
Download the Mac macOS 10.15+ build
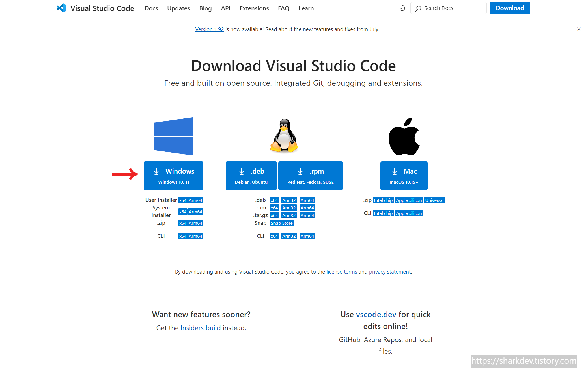coord(404,176)
